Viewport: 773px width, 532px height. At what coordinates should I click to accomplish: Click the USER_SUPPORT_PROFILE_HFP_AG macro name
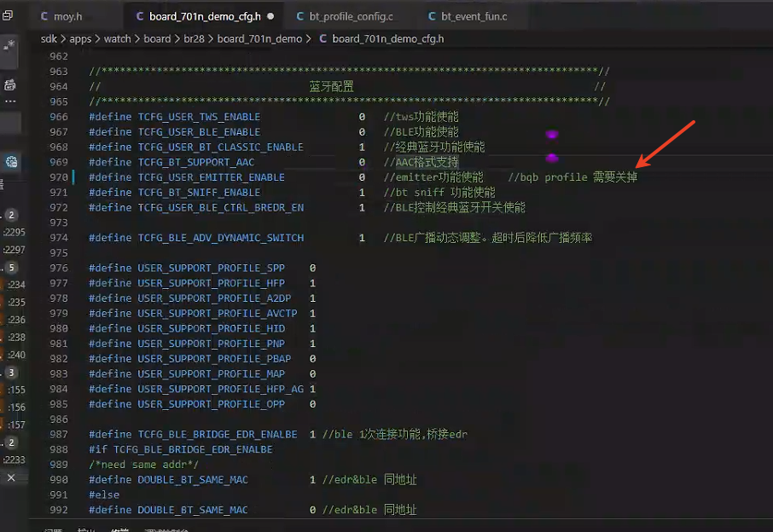pos(220,389)
